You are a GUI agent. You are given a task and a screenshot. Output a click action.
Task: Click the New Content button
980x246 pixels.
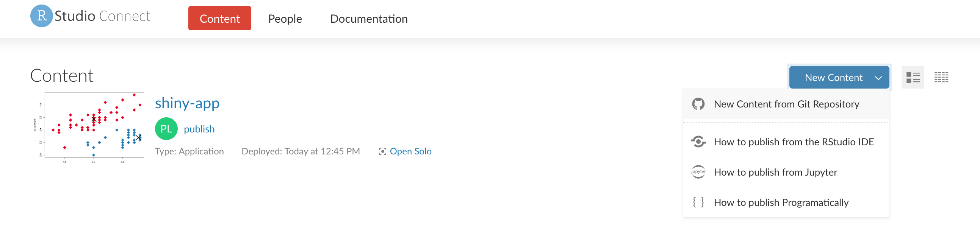click(x=833, y=78)
